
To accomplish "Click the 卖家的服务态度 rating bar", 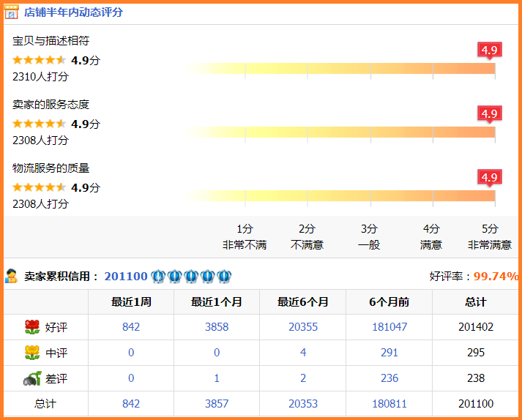I will click(340, 132).
